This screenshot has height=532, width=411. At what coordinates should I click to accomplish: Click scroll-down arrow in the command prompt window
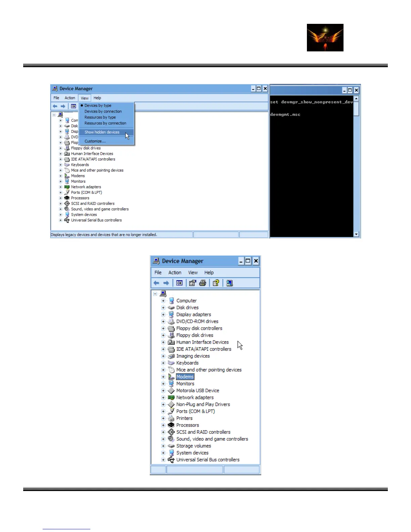pyautogui.click(x=356, y=234)
